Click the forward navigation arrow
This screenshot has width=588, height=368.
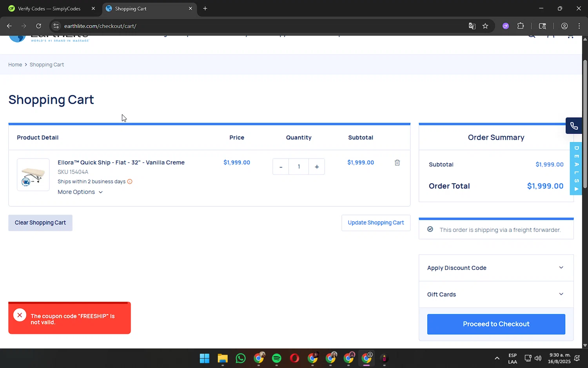(x=24, y=26)
